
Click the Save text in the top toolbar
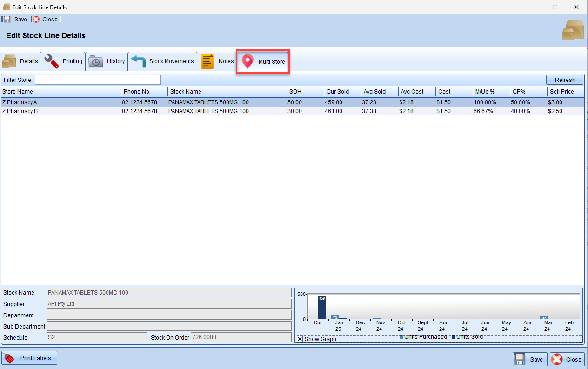point(20,20)
